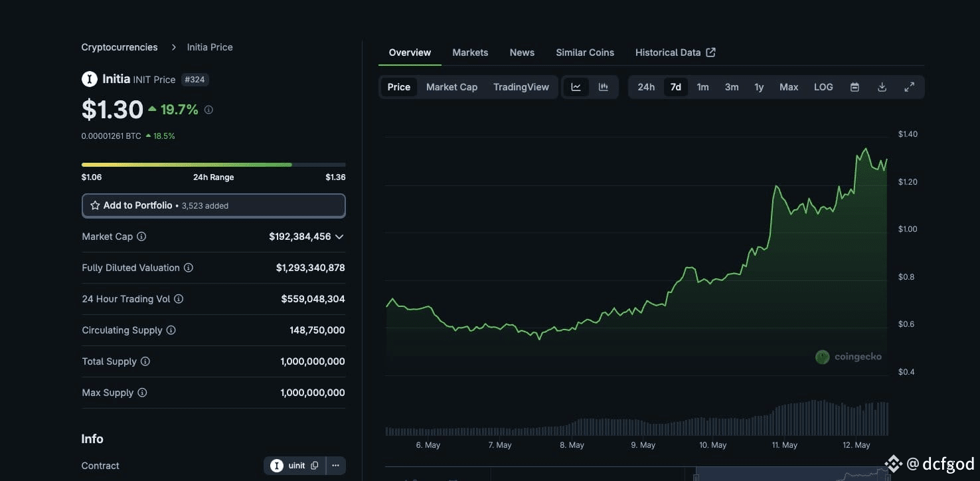Select the 24h time range
Viewport: 980px width, 481px height.
click(x=646, y=87)
